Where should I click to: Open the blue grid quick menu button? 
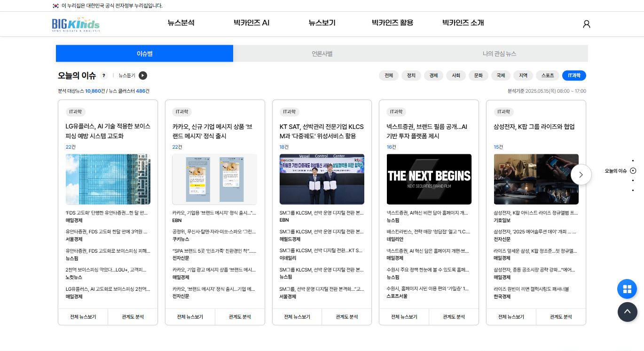coord(627,289)
